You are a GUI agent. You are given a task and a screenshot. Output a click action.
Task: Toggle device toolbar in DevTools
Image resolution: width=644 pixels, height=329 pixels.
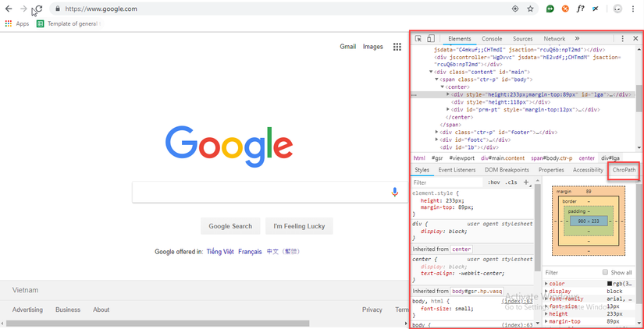[x=430, y=38]
